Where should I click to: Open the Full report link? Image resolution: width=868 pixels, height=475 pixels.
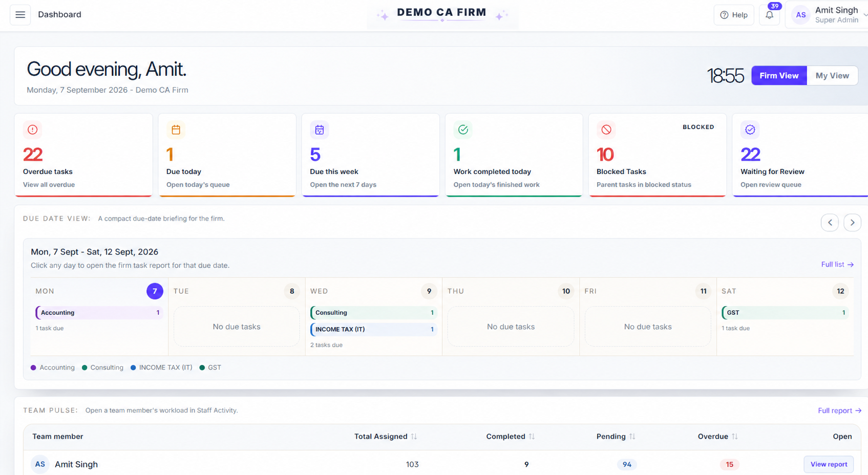click(x=839, y=411)
